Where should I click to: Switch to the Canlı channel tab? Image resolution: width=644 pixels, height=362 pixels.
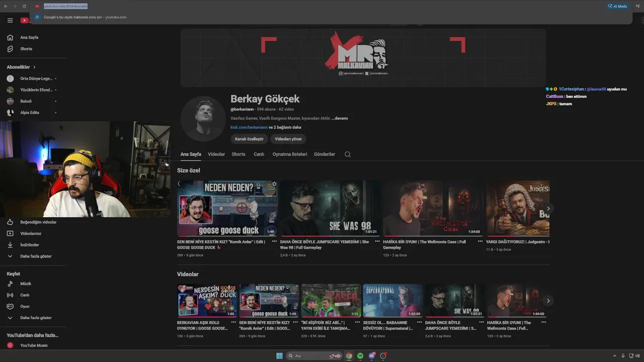point(259,154)
